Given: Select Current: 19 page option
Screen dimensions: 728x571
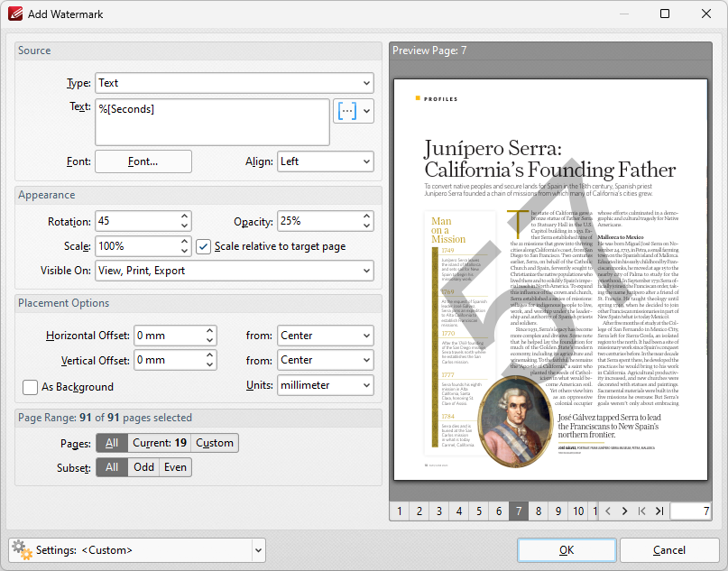Looking at the screenshot, I should (160, 443).
